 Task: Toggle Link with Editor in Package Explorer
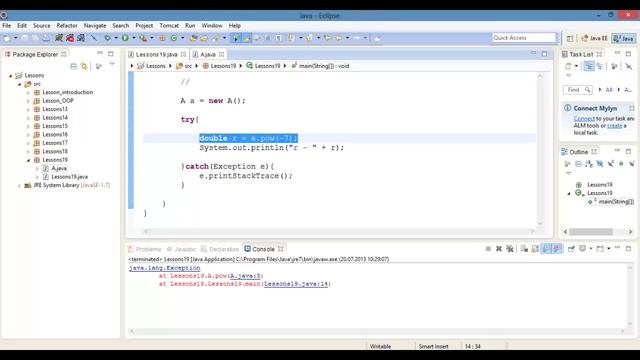[x=84, y=66]
